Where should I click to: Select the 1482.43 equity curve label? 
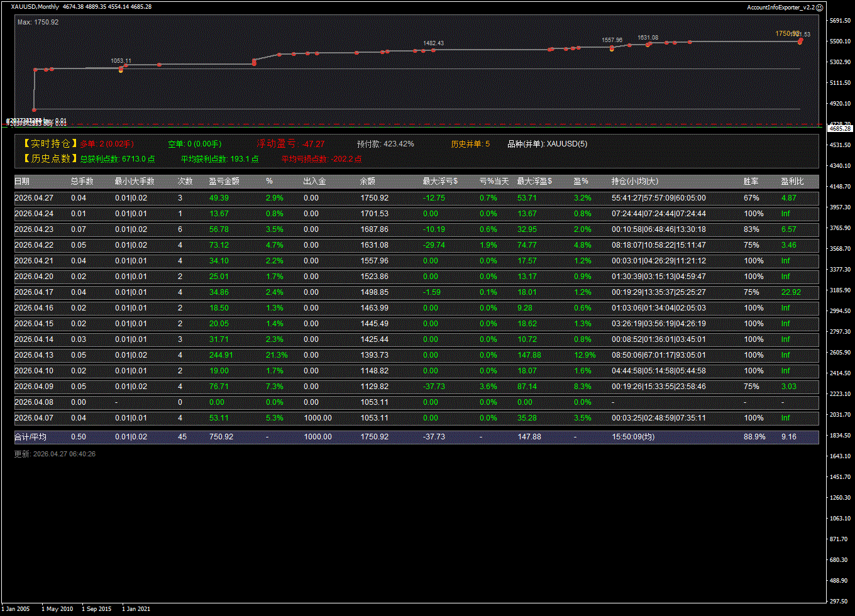(433, 43)
